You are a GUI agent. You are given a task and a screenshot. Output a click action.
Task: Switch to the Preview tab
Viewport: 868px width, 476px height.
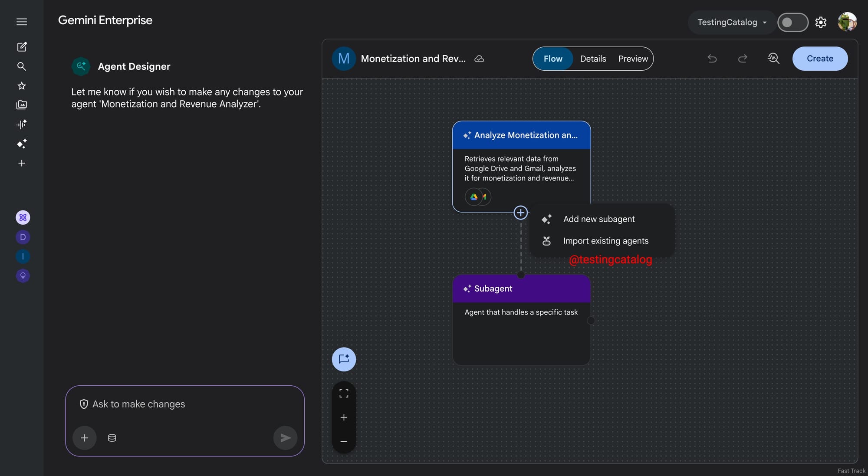coord(633,59)
